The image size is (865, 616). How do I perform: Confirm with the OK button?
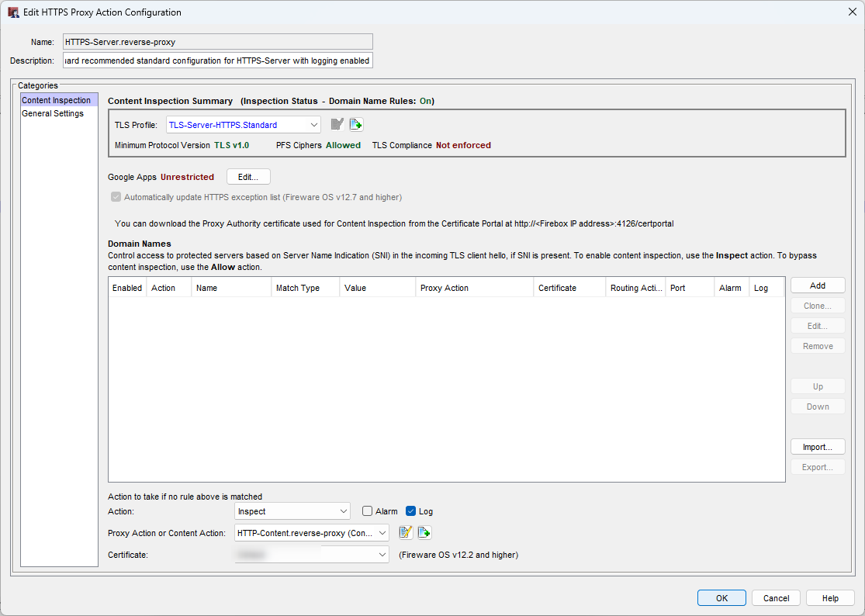click(x=721, y=598)
